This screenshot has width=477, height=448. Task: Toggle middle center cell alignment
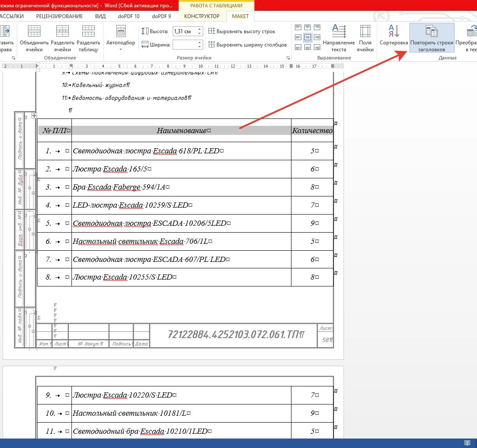coord(307,37)
